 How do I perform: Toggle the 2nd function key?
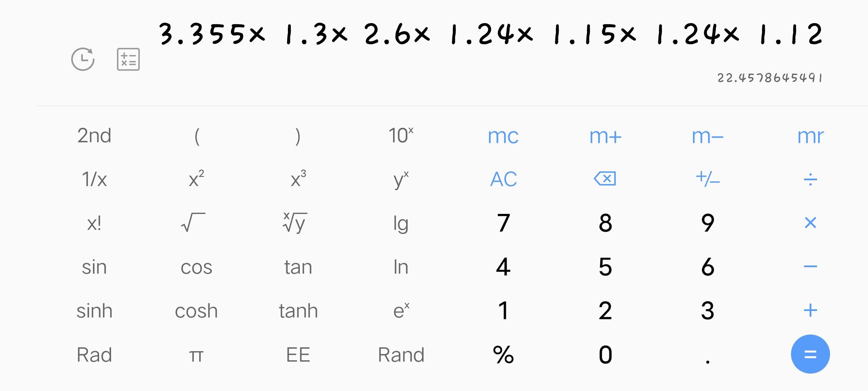point(94,136)
